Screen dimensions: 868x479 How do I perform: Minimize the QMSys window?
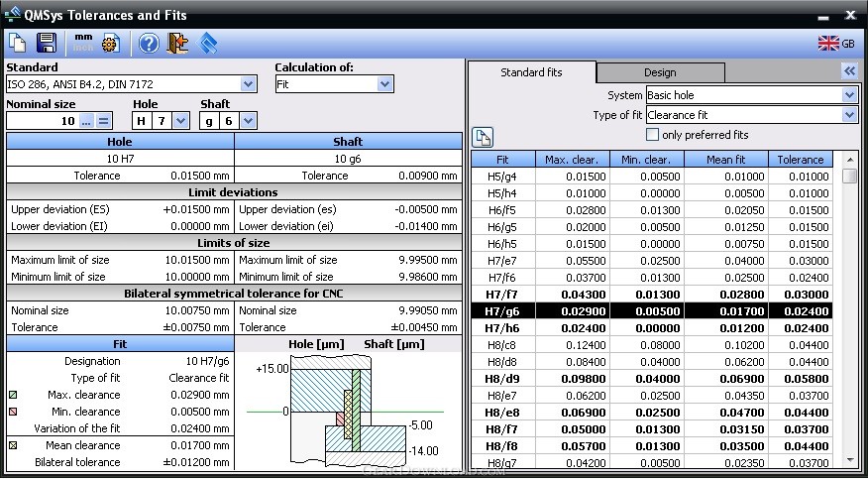coord(823,16)
